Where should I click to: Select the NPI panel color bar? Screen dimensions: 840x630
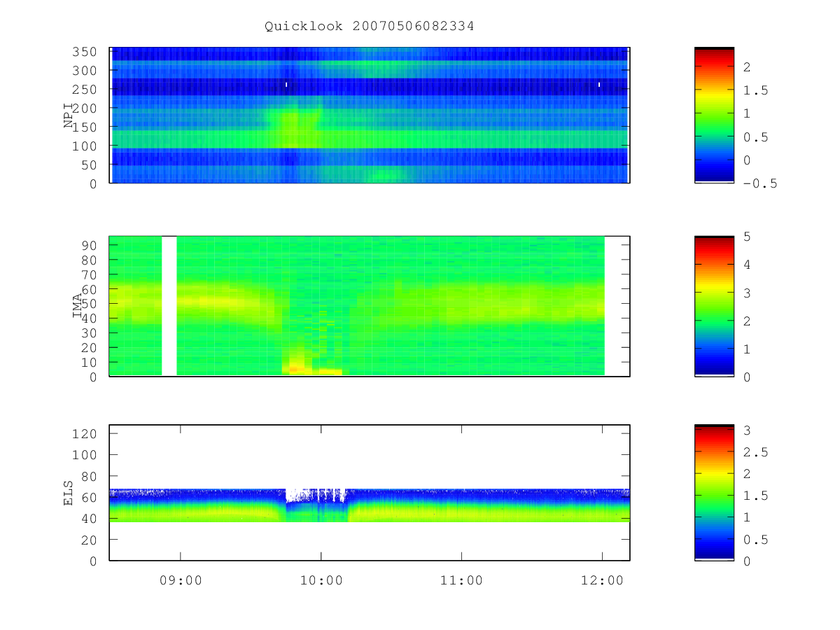coord(714,115)
